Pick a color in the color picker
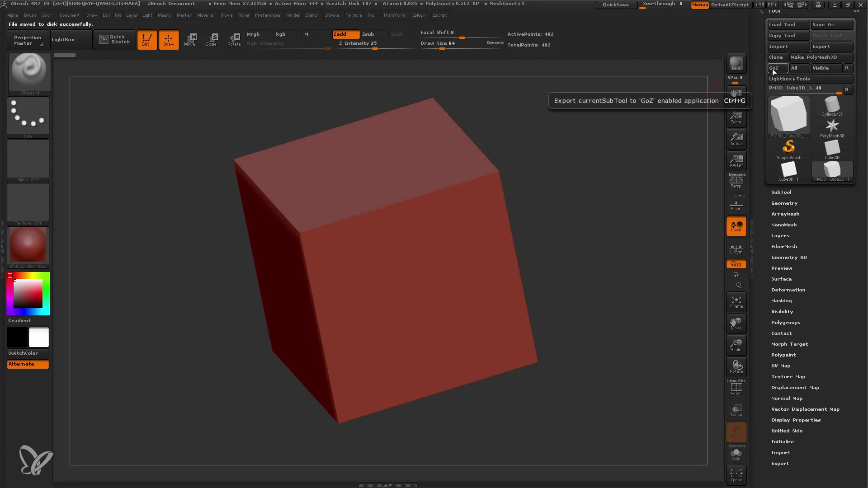The height and width of the screenshot is (488, 868). [28, 294]
